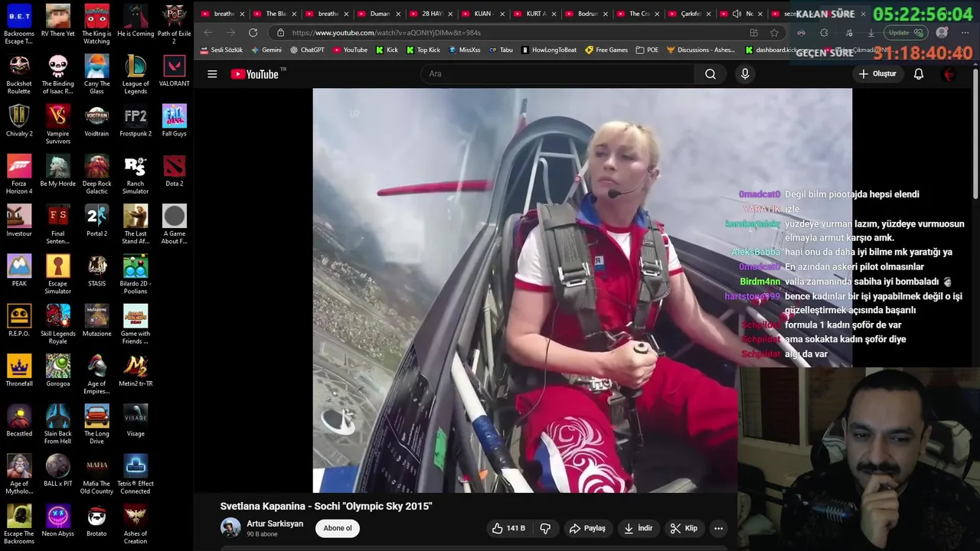
Task: Select the Vampire Survivors desktop icon
Action: (58, 124)
